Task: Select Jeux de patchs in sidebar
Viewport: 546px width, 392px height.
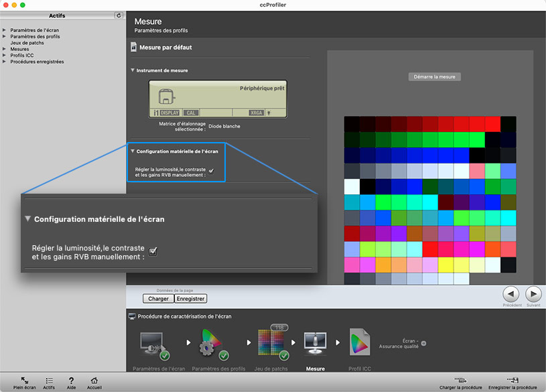Action: [27, 43]
